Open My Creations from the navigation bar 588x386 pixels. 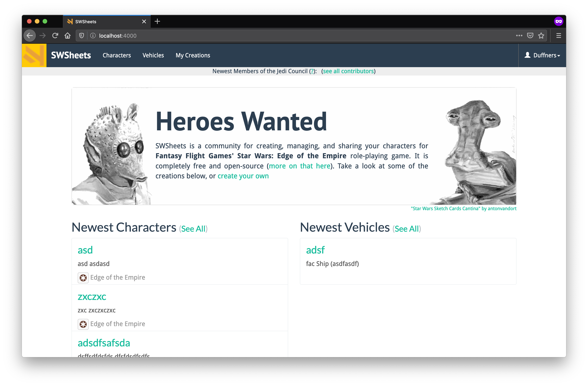click(x=193, y=55)
